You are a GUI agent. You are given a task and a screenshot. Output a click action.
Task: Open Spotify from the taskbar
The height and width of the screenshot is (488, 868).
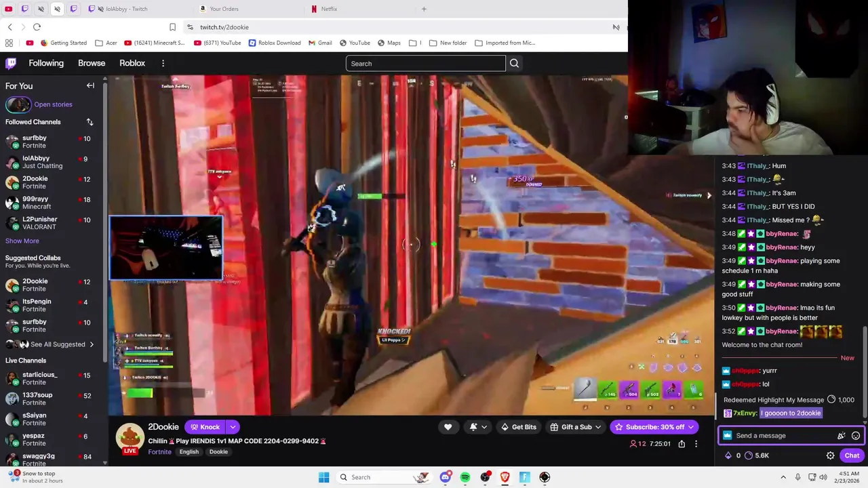(465, 477)
